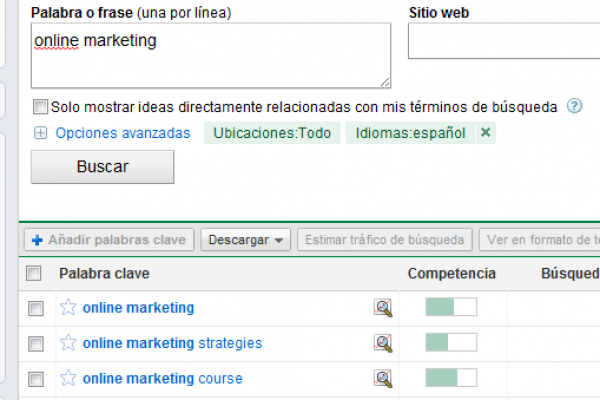Click magnifier icon for online marketing course
The width and height of the screenshot is (600, 400).
click(382, 378)
